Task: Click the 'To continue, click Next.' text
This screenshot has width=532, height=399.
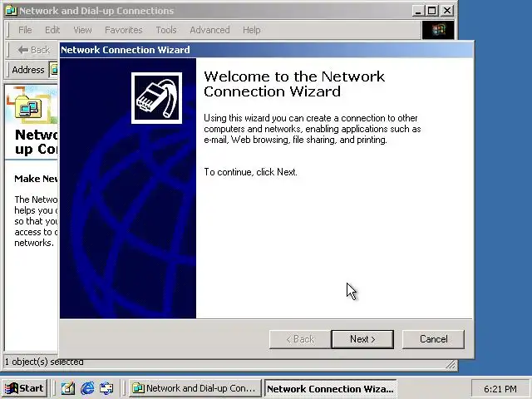Action: [x=251, y=172]
